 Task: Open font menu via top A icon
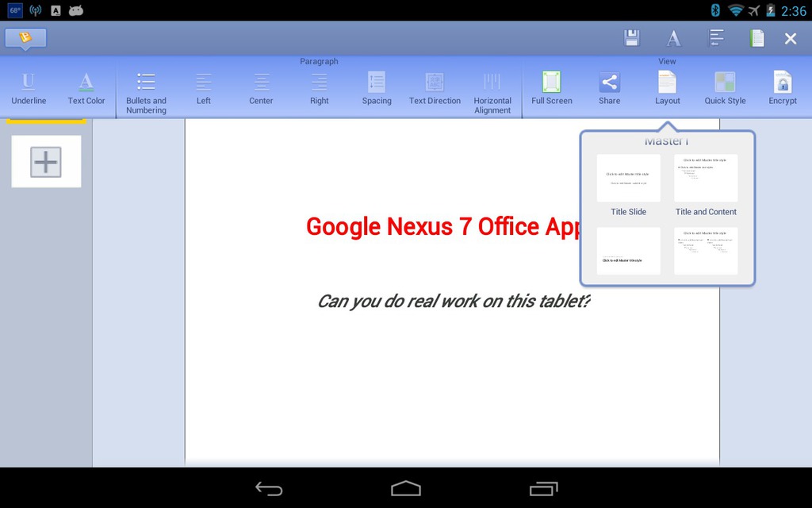click(673, 38)
